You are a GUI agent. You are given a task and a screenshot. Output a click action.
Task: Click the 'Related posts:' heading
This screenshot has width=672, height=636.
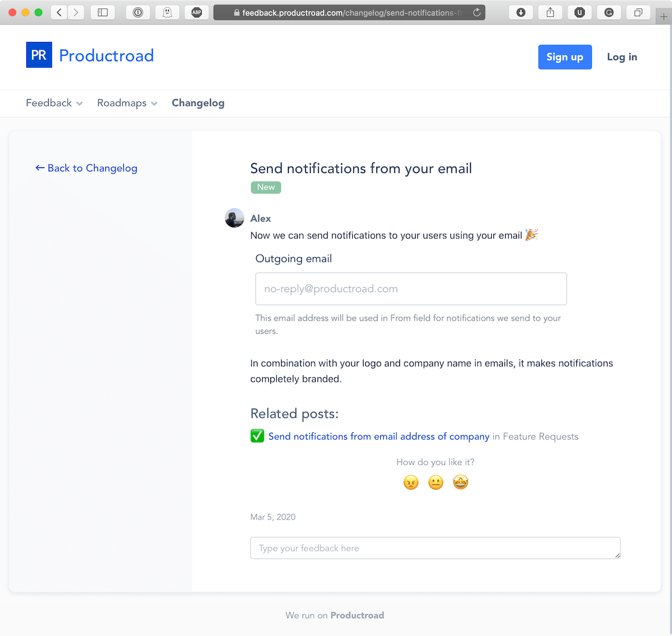point(295,414)
